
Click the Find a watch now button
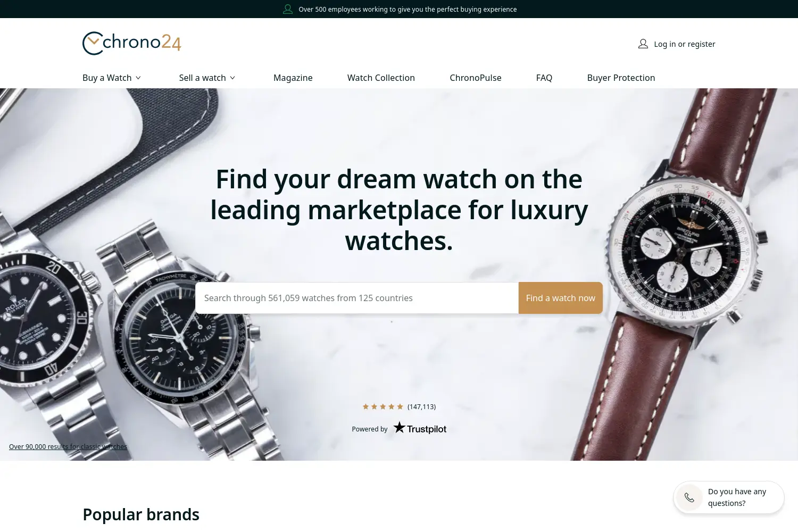561,298
